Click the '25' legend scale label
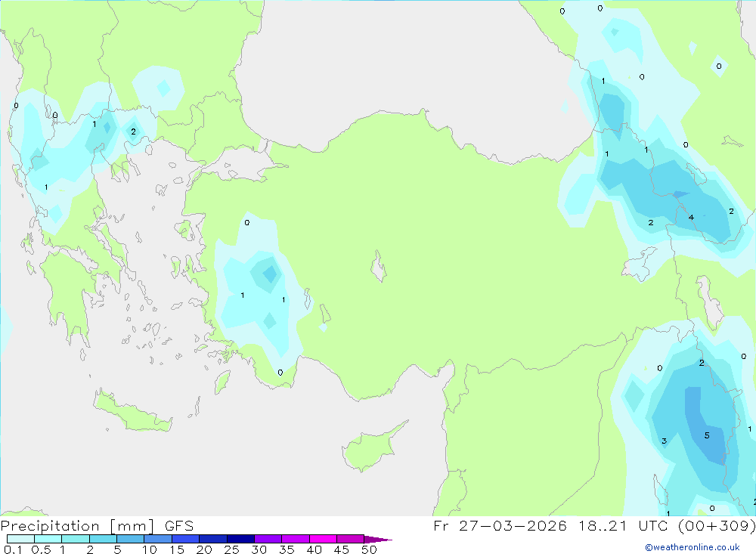Image resolution: width=756 pixels, height=554 pixels. coord(231,549)
